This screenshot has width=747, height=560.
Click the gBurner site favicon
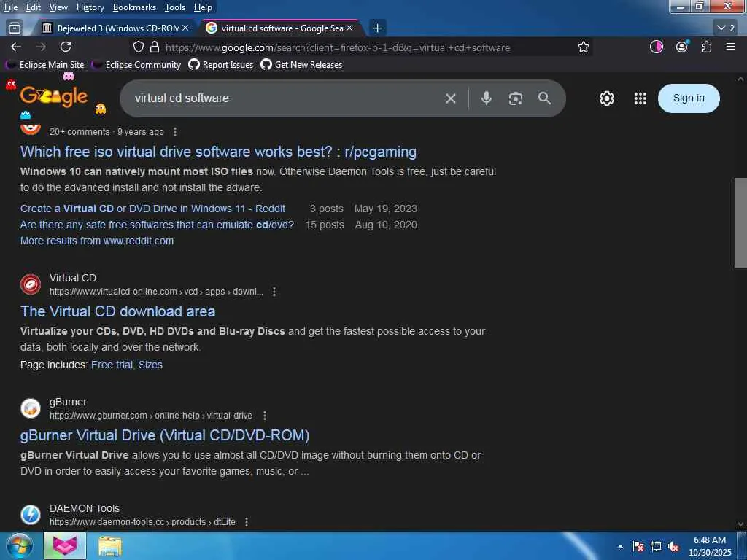(x=31, y=408)
